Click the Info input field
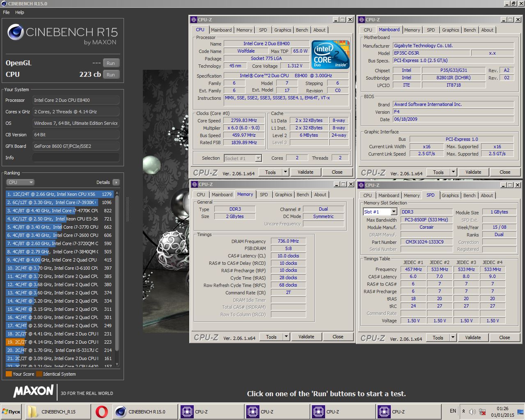This screenshot has height=420, width=525. (x=76, y=158)
